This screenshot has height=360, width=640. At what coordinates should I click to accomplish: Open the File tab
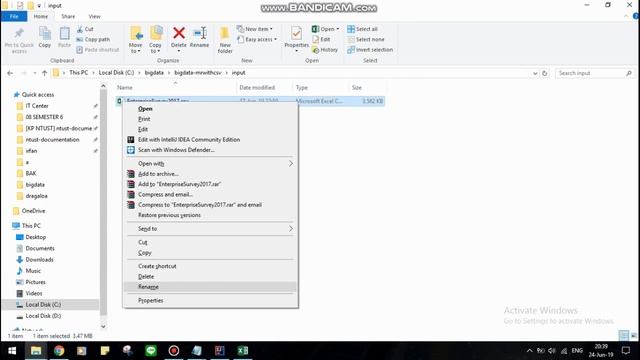[14, 16]
